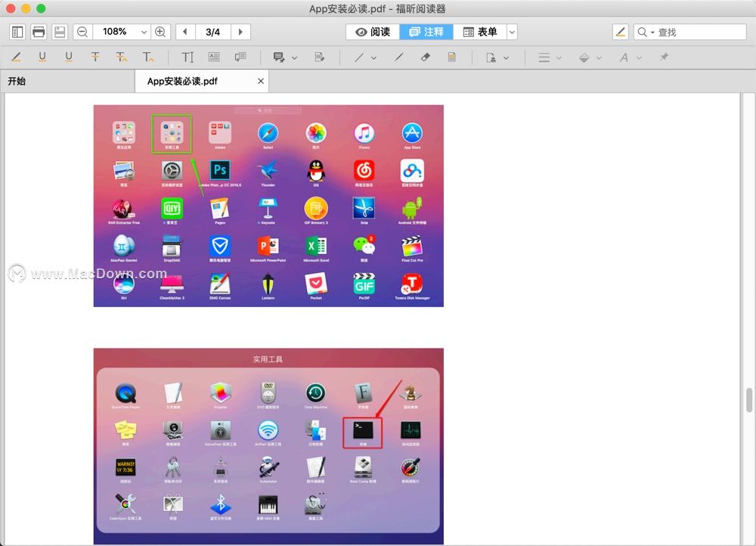Switch to 阅读 reading mode

(373, 32)
